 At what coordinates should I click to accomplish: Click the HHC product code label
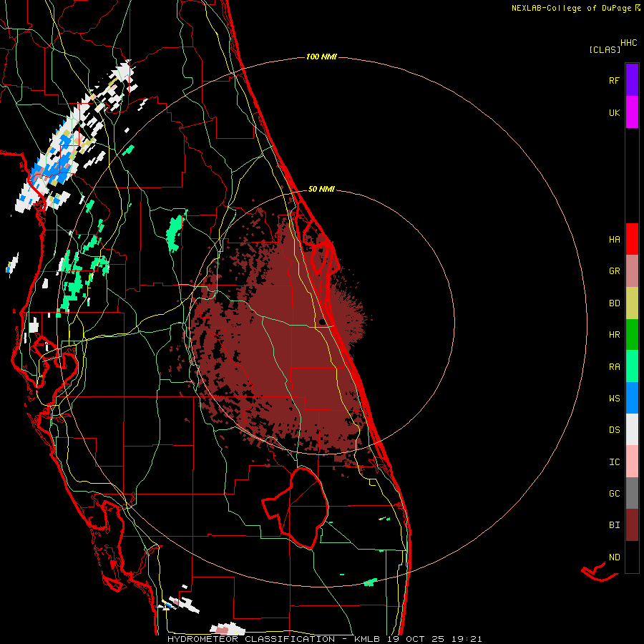(629, 43)
